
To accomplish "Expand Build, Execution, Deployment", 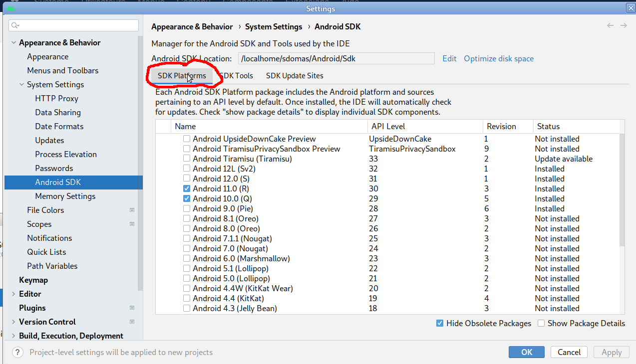I will 13,336.
